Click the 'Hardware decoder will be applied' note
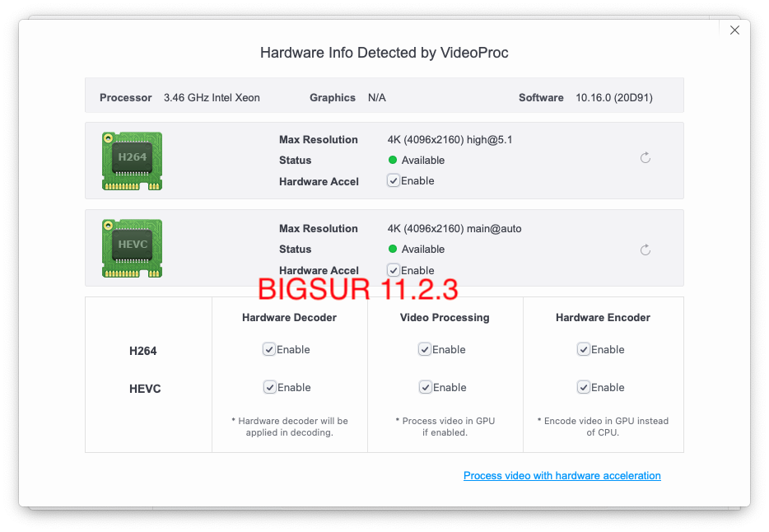Image resolution: width=769 pixels, height=532 pixels. 289,427
